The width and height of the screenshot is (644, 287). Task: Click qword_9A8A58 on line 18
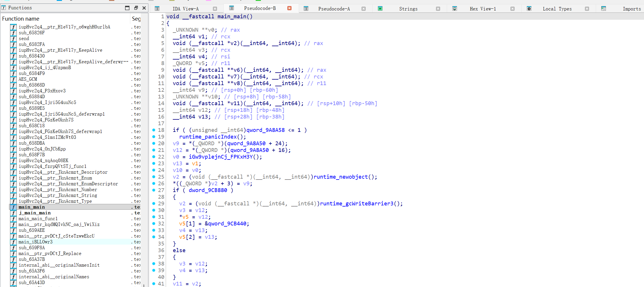tap(266, 130)
